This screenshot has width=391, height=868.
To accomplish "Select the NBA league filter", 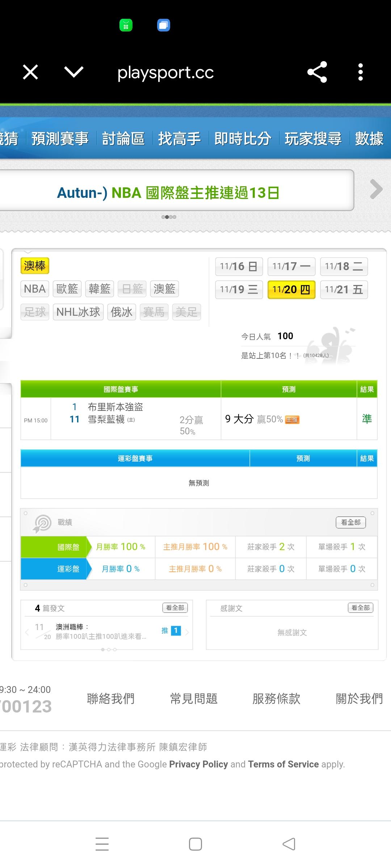I will pos(35,289).
